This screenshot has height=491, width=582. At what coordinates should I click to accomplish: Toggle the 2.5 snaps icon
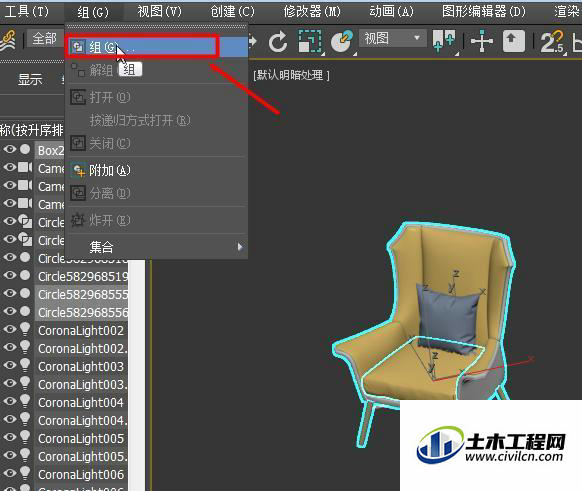(552, 42)
